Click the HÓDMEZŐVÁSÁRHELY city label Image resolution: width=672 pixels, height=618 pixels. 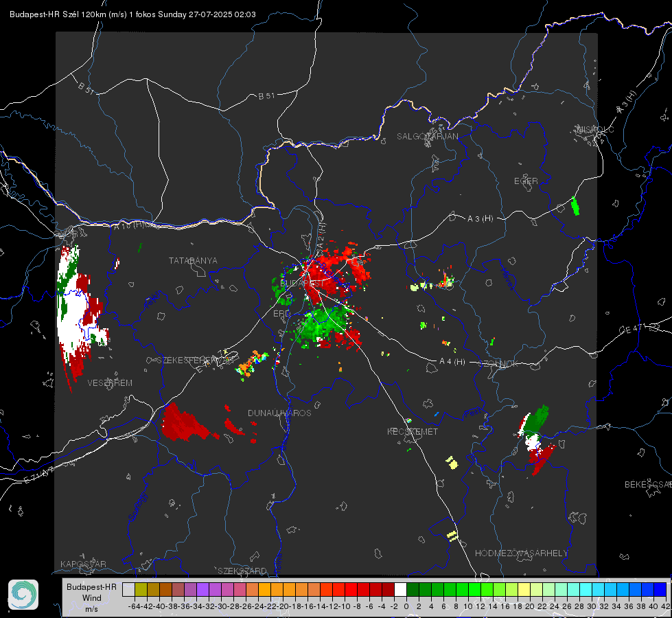tap(521, 553)
